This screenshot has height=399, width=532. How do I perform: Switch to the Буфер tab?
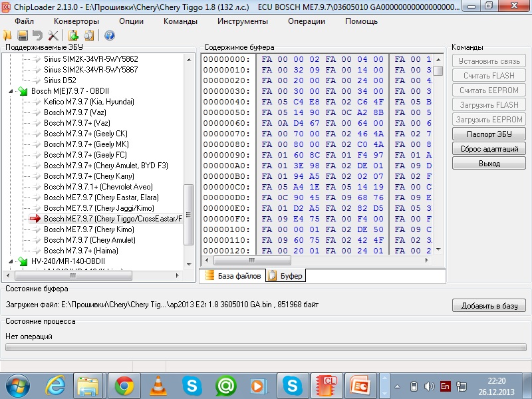[287, 275]
